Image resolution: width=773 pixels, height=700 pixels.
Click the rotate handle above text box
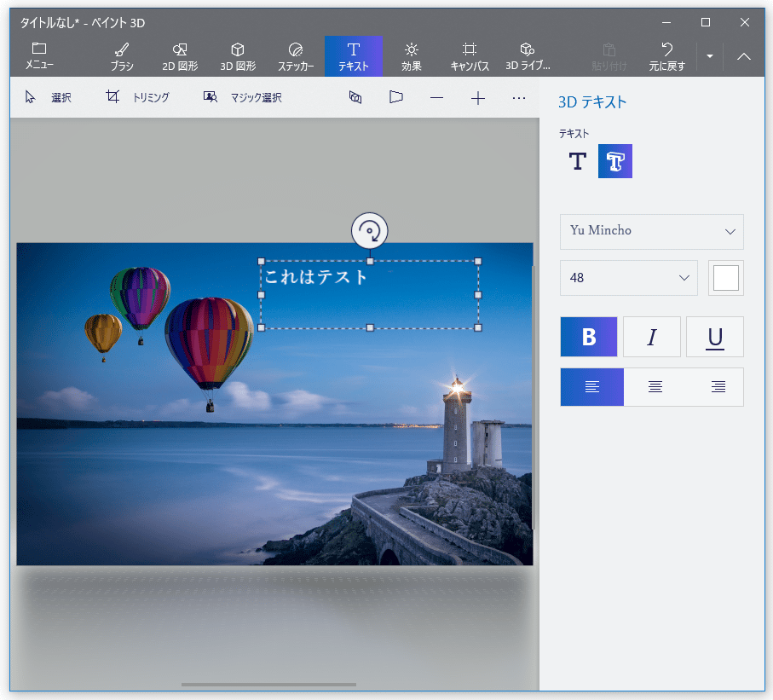click(370, 230)
